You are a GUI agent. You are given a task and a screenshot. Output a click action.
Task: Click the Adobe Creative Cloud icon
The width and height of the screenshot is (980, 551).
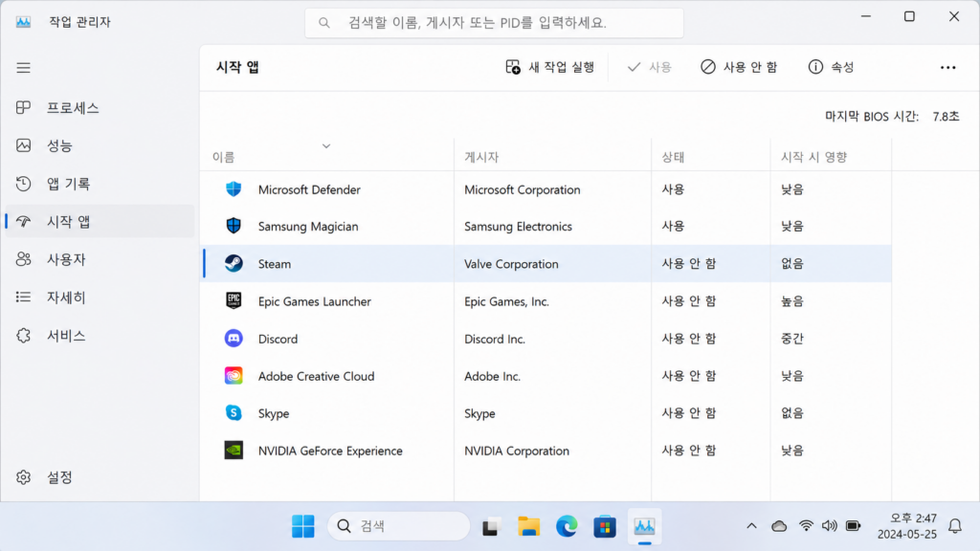click(x=234, y=376)
